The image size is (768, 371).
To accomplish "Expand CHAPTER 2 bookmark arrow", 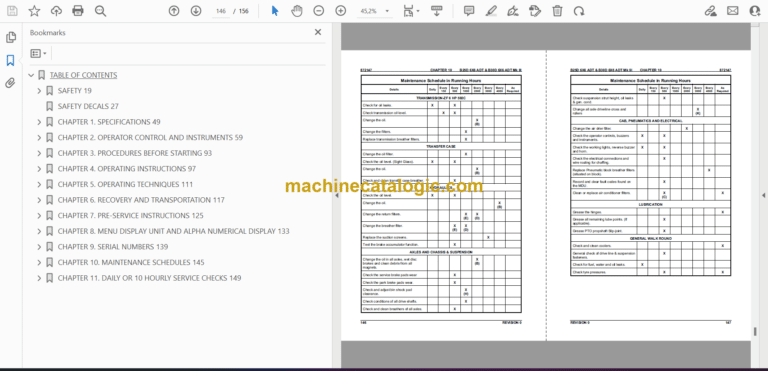I will pos(39,138).
